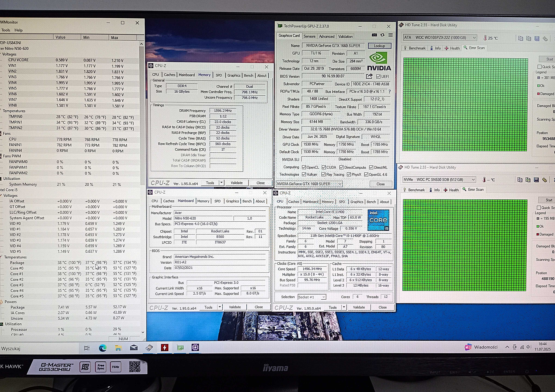Open Tools dropdown arrow in Memory CPU-Z
Image resolution: width=555 pixels, height=392 pixels.
(221, 183)
